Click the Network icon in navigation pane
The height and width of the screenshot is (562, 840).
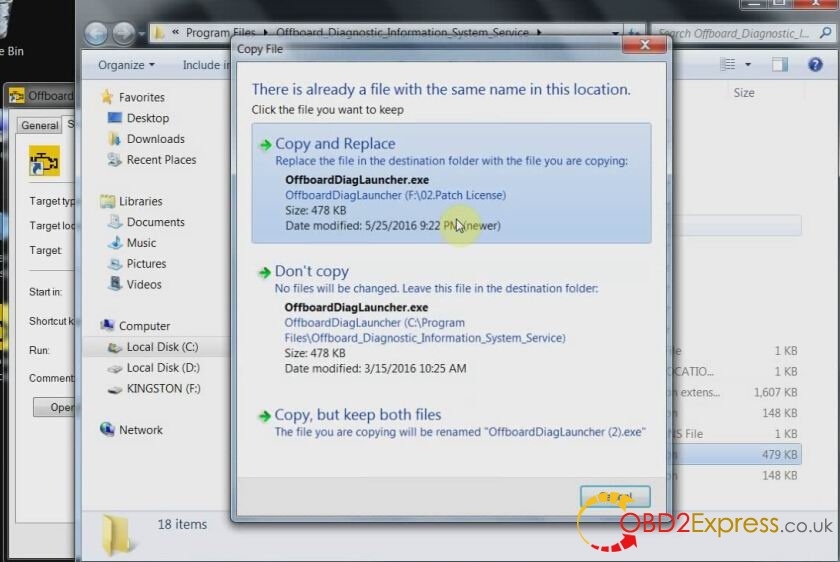click(x=108, y=430)
